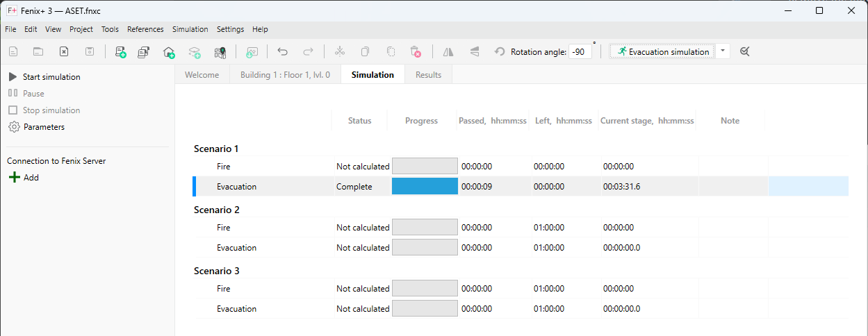Image resolution: width=868 pixels, height=336 pixels.
Task: Click the Paste toolbar icon
Action: (x=391, y=51)
